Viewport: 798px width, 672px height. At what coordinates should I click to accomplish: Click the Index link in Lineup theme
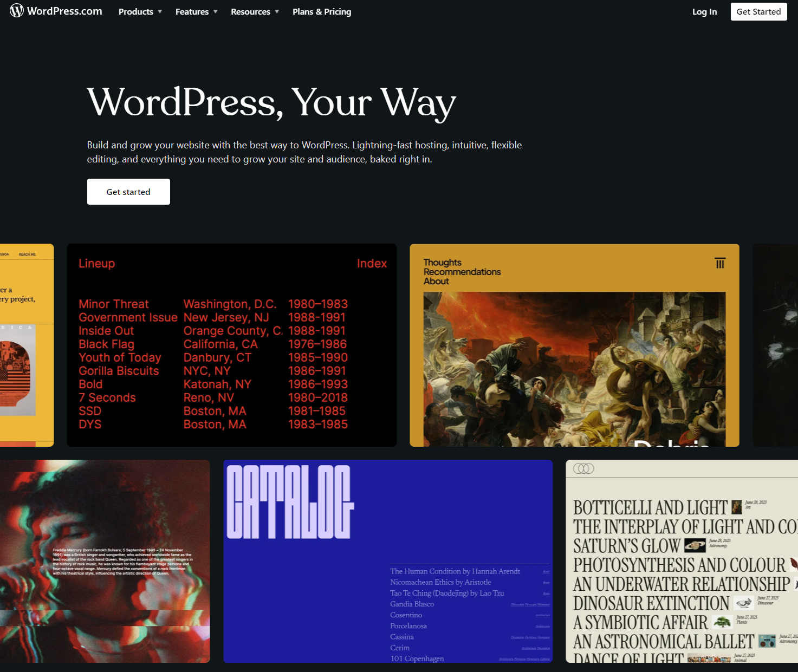click(372, 263)
